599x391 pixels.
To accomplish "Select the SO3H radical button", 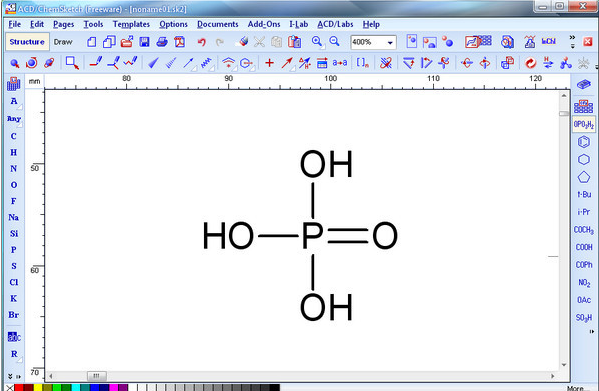I will pos(584,318).
